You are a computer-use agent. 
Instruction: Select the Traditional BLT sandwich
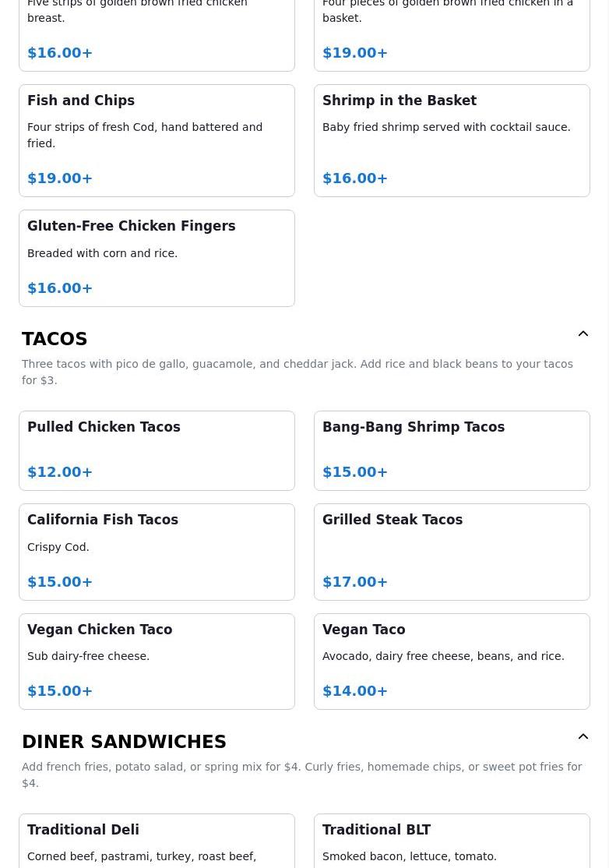pyautogui.click(x=452, y=842)
